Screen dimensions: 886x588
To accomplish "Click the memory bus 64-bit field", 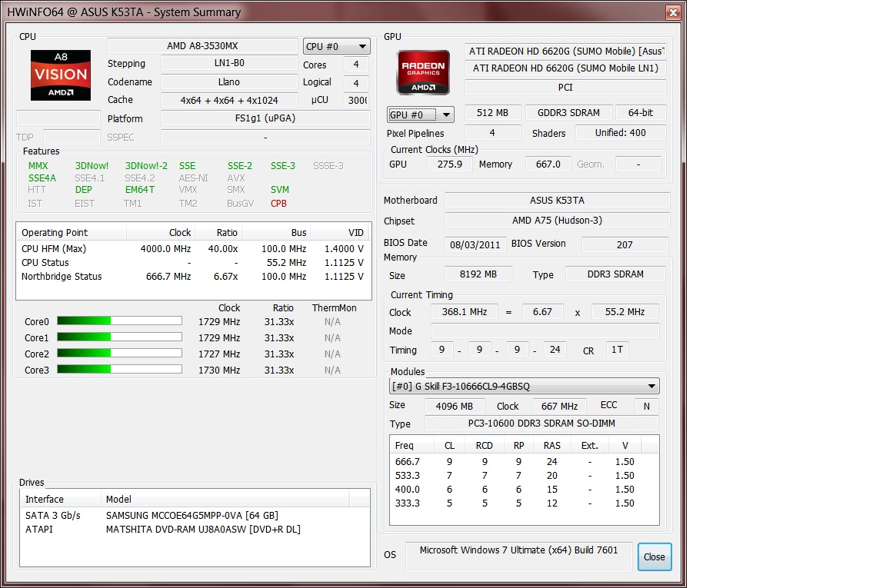I will point(641,113).
